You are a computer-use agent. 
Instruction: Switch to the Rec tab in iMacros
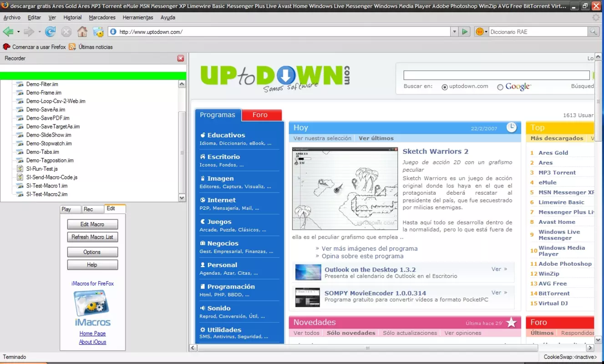[92, 209]
